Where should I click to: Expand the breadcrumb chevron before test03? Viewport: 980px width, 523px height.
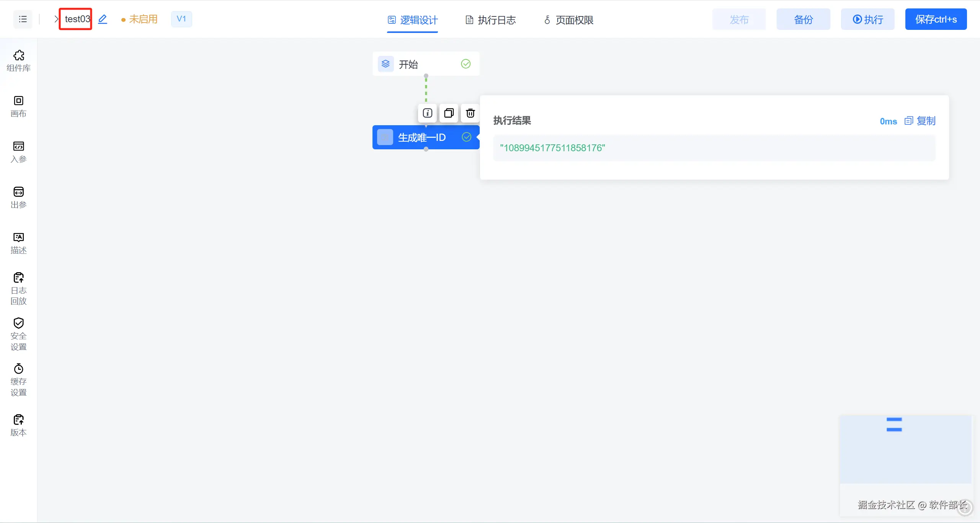[56, 19]
